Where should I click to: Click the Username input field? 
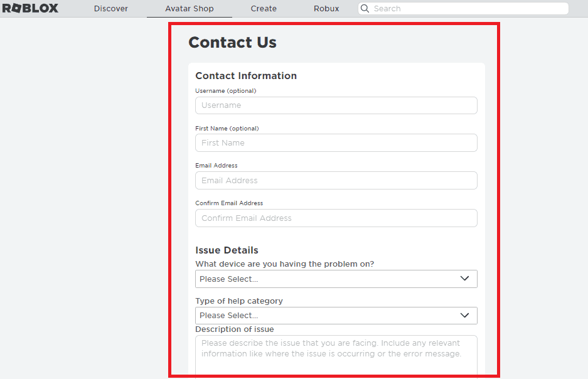(336, 105)
